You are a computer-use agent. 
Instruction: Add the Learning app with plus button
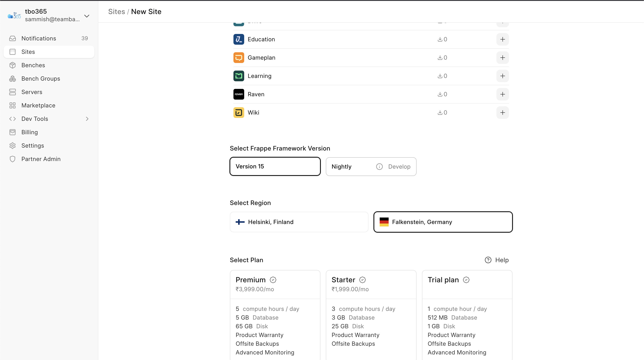[502, 76]
